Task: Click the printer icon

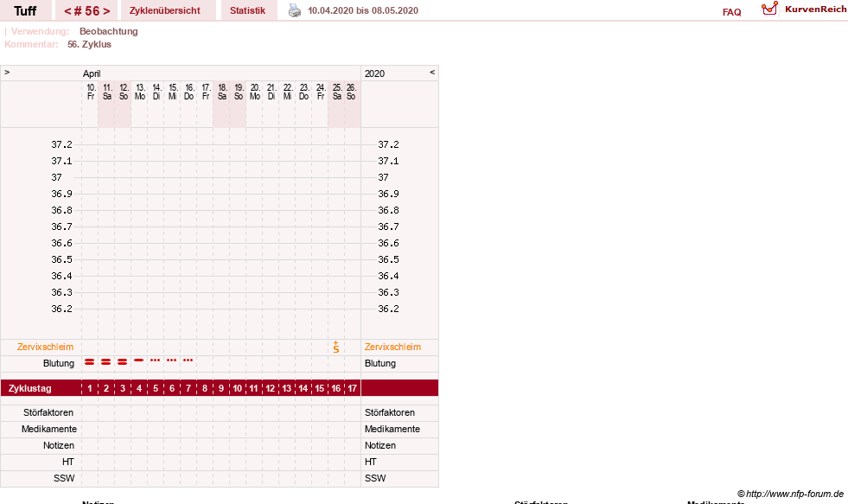Action: pyautogui.click(x=294, y=10)
